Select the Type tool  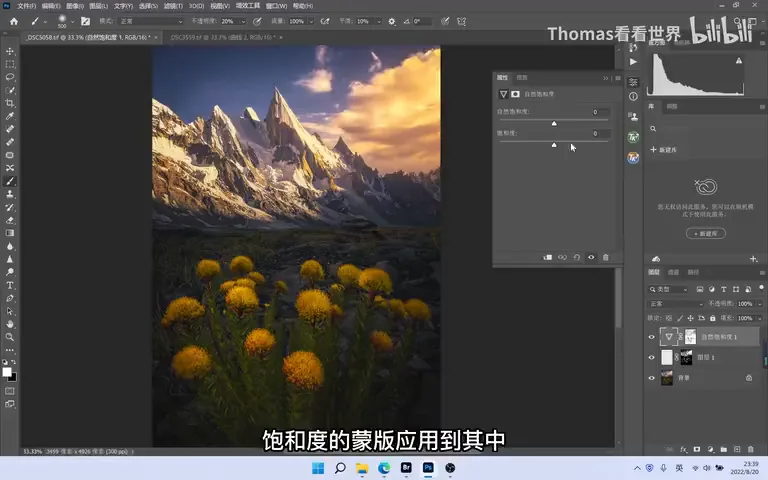[x=10, y=285]
